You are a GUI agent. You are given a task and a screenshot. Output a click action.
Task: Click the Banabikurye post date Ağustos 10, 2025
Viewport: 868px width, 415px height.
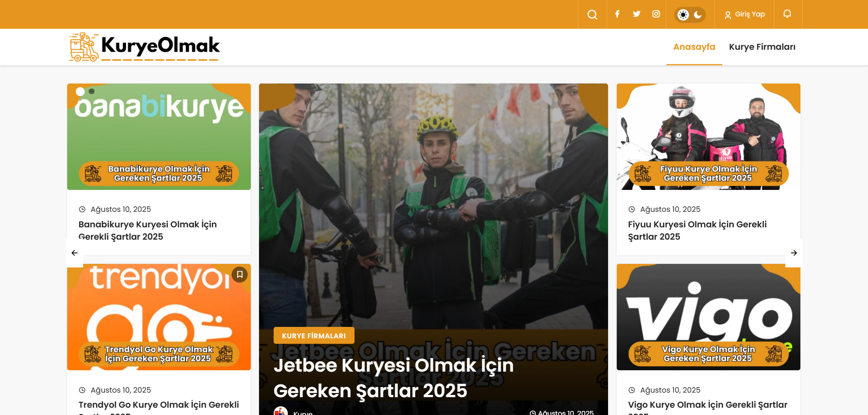121,209
